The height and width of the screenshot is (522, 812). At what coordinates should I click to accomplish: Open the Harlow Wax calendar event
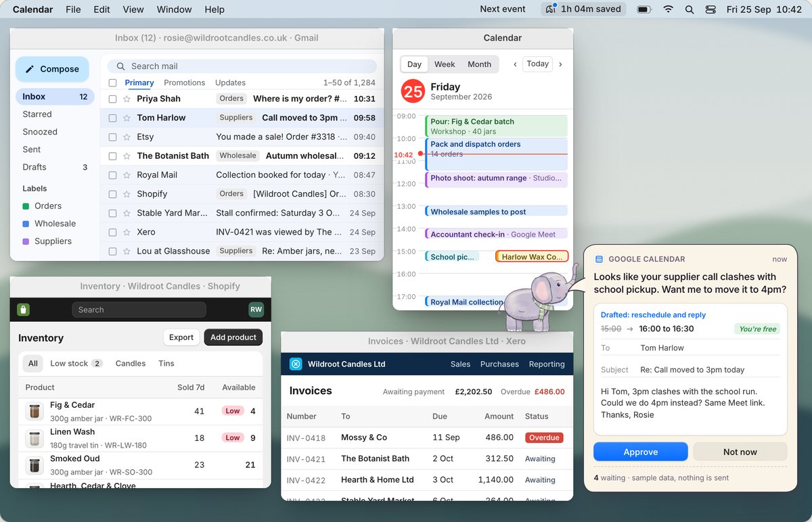532,257
